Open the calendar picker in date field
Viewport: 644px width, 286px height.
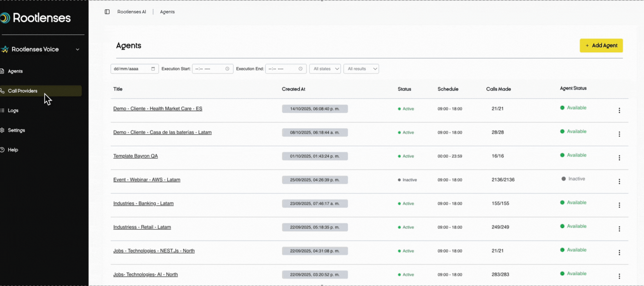pos(153,69)
